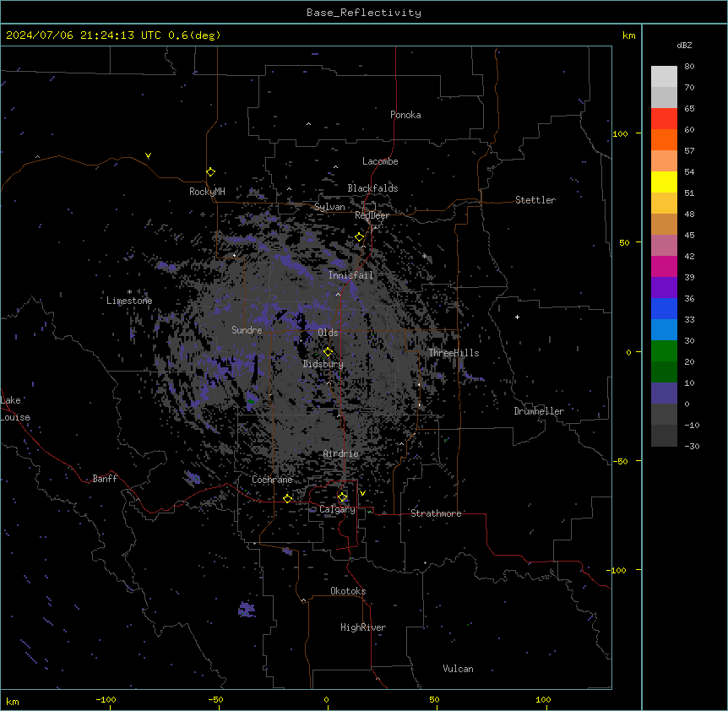The image size is (728, 711).
Task: Click the Didsbury town label
Action: pyautogui.click(x=323, y=364)
